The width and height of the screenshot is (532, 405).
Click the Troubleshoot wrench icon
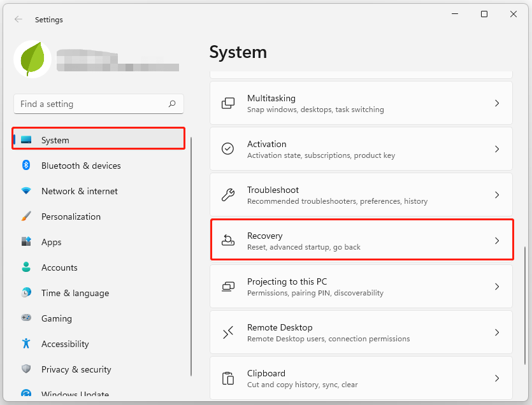click(227, 194)
